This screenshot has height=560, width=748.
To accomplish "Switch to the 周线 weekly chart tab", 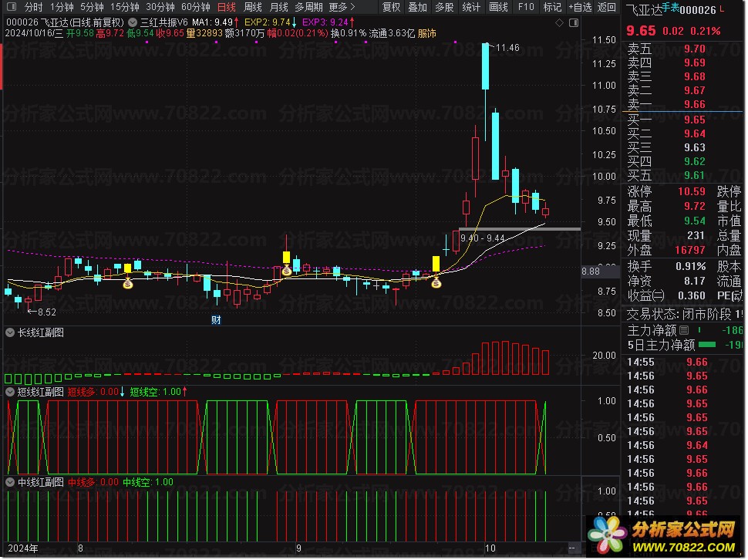I will click(x=252, y=7).
